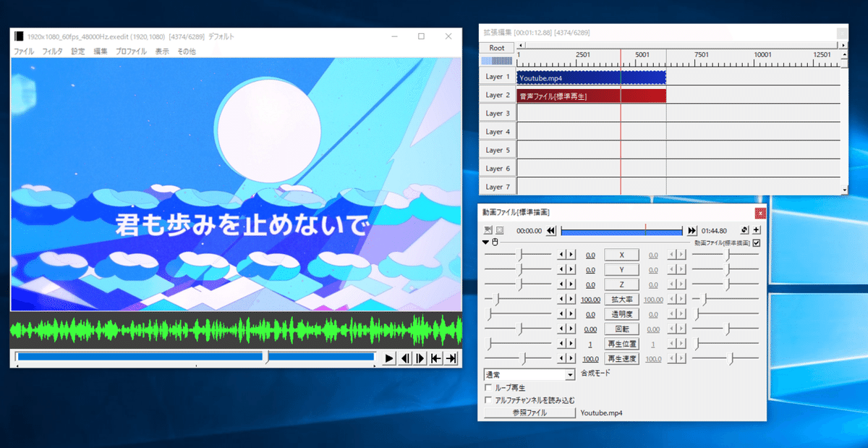Open the 表示 menu

[162, 51]
